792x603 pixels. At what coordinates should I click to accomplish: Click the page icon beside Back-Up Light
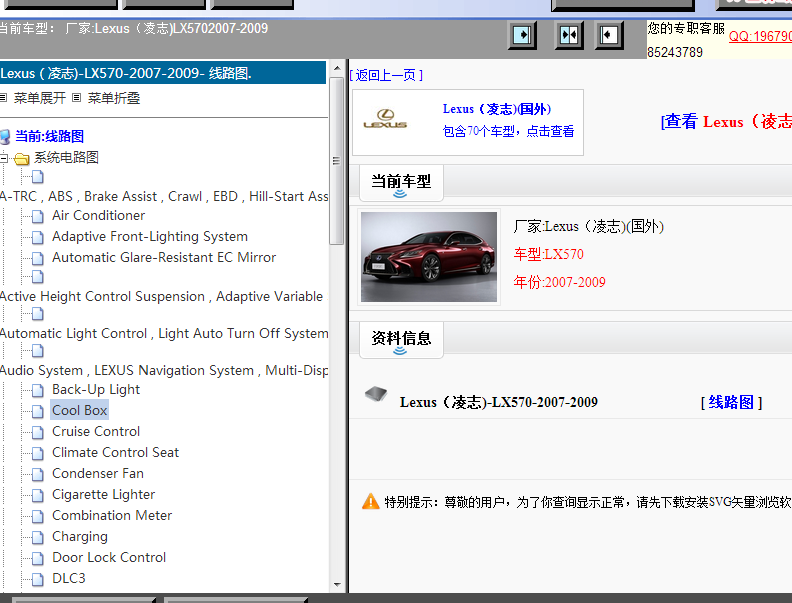[x=37, y=390]
